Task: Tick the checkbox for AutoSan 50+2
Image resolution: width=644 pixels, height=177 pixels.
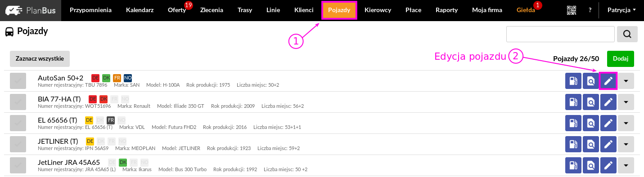Action: (x=18, y=81)
